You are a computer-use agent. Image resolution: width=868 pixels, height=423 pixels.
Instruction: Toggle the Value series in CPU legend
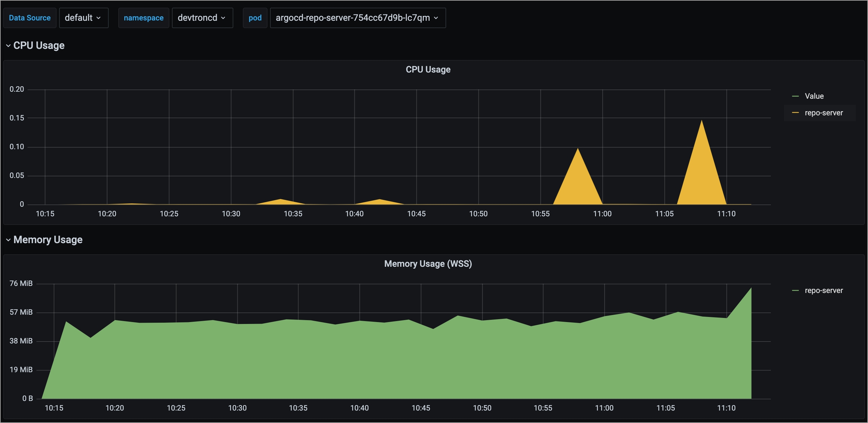coord(814,96)
